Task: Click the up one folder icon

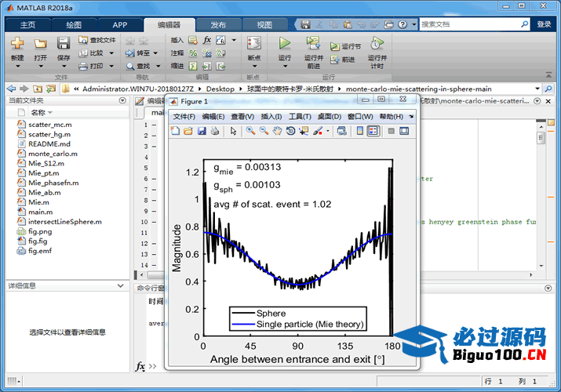Action: pos(38,89)
